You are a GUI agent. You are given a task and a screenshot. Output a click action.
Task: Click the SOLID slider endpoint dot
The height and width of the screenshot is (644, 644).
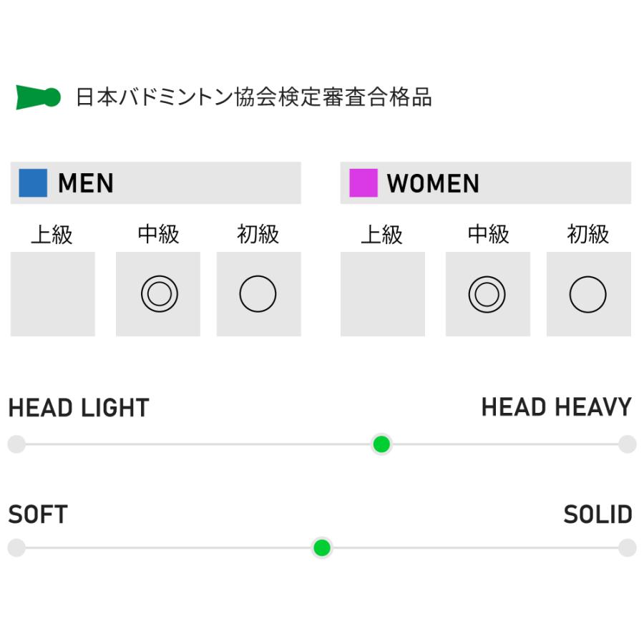coord(628,549)
